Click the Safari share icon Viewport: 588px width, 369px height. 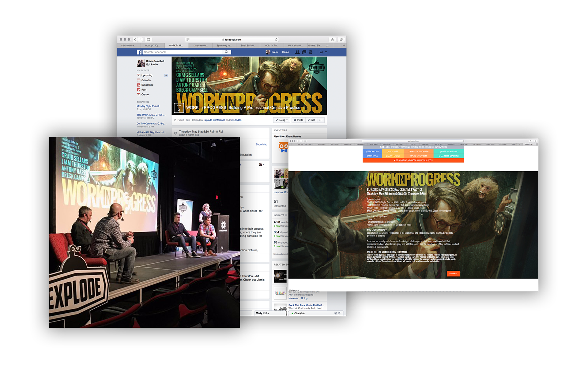332,40
